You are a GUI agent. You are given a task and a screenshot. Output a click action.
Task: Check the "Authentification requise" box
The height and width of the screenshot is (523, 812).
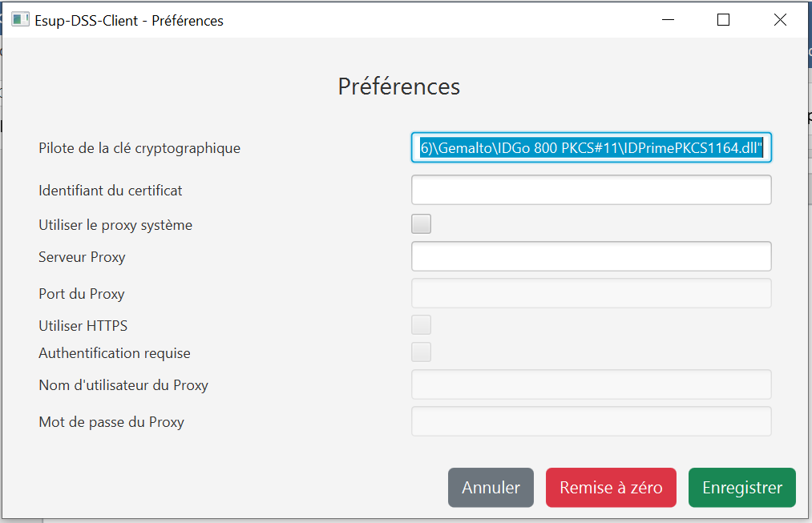(x=421, y=352)
